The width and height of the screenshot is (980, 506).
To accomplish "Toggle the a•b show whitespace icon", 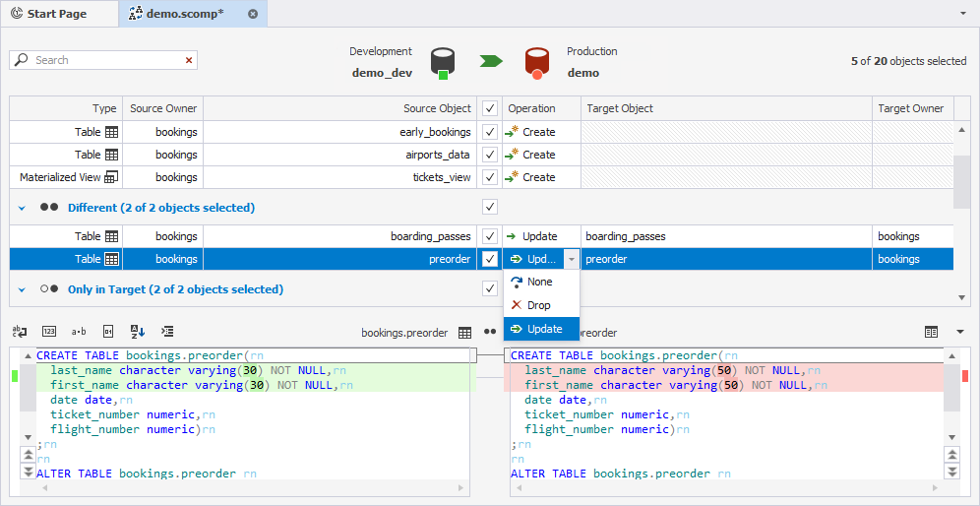I will coord(79,332).
